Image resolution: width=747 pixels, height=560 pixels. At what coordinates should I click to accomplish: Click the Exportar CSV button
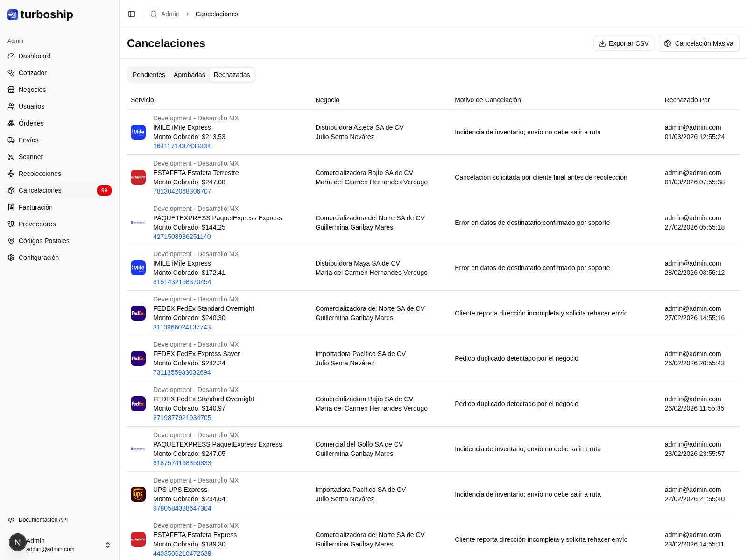click(623, 43)
